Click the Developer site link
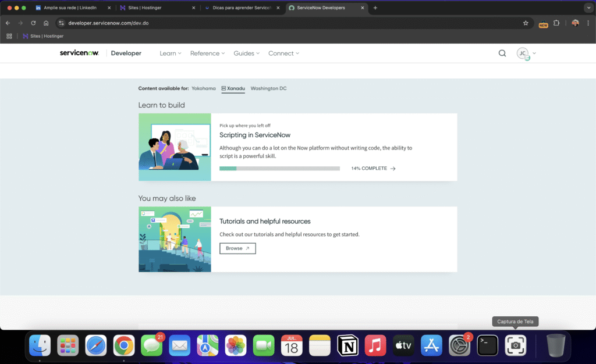Viewport: 596px width, 364px height. tap(126, 53)
